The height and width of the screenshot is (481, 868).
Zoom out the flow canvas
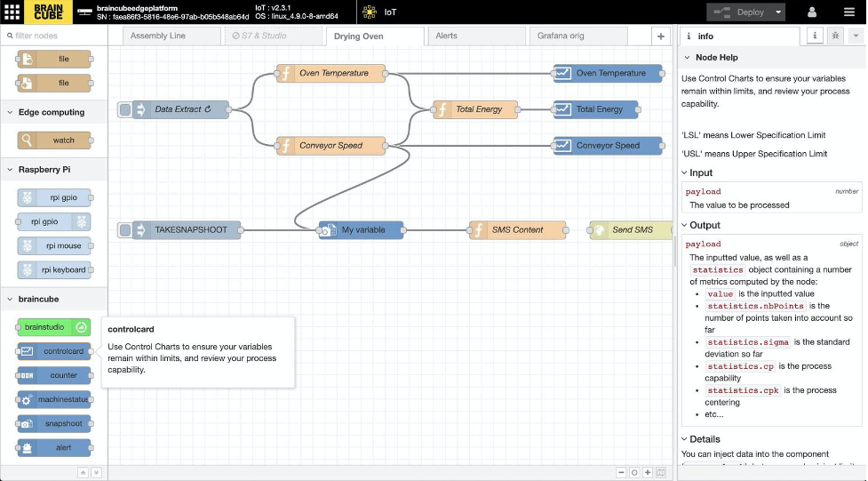pos(621,473)
